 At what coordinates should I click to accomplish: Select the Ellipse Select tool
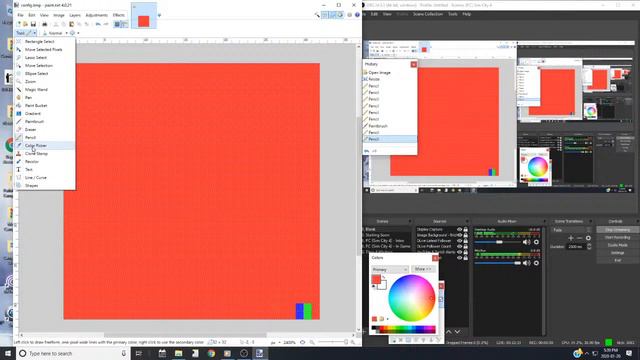click(x=44, y=73)
